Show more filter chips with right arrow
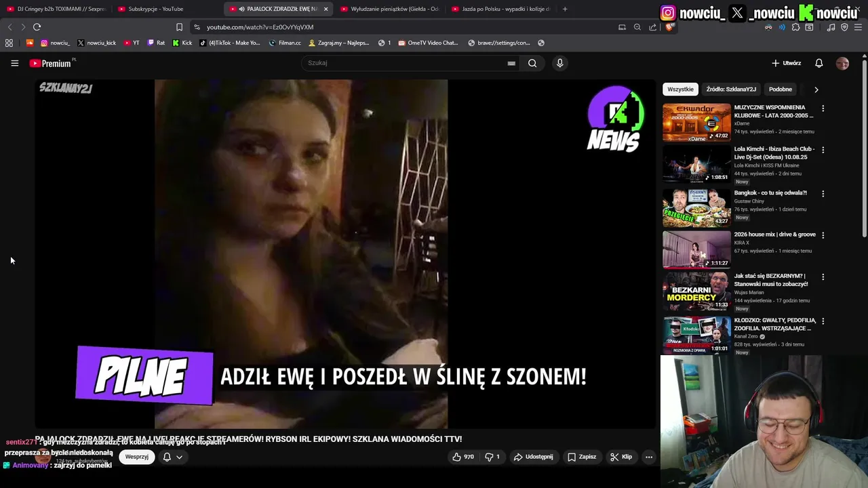Screen dimensions: 868x488 coord(816,89)
